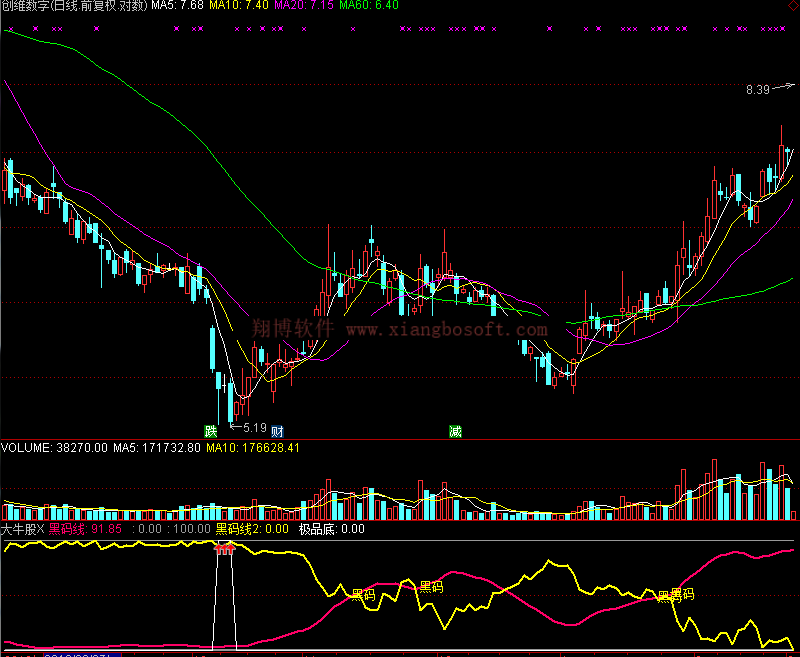The height and width of the screenshot is (657, 800).
Task: Select the green MA60: 6.40 legend
Action: pyautogui.click(x=369, y=7)
